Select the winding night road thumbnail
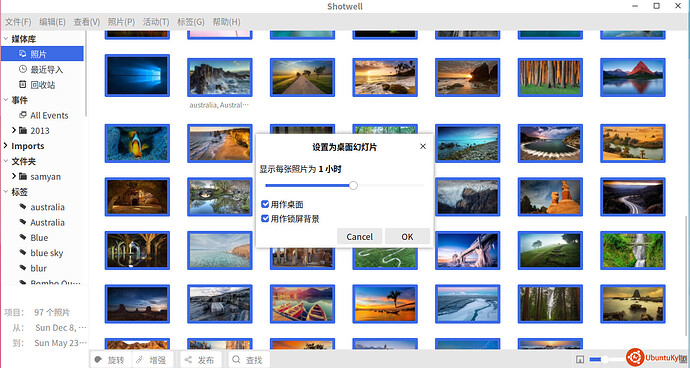The width and height of the screenshot is (690, 368). tap(633, 196)
